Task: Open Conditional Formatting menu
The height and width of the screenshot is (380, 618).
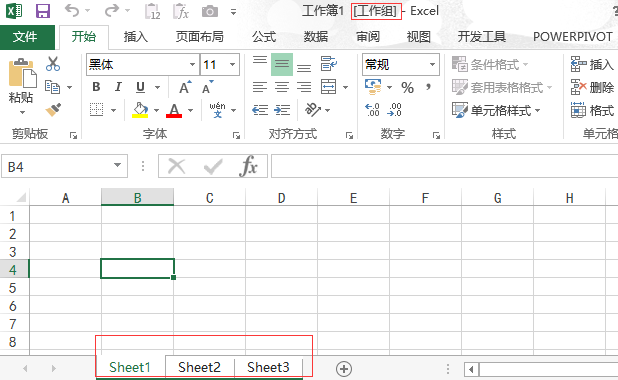Action: coord(490,64)
